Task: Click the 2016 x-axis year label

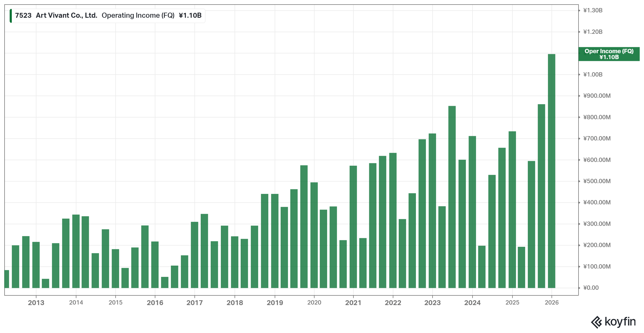Action: pyautogui.click(x=155, y=303)
